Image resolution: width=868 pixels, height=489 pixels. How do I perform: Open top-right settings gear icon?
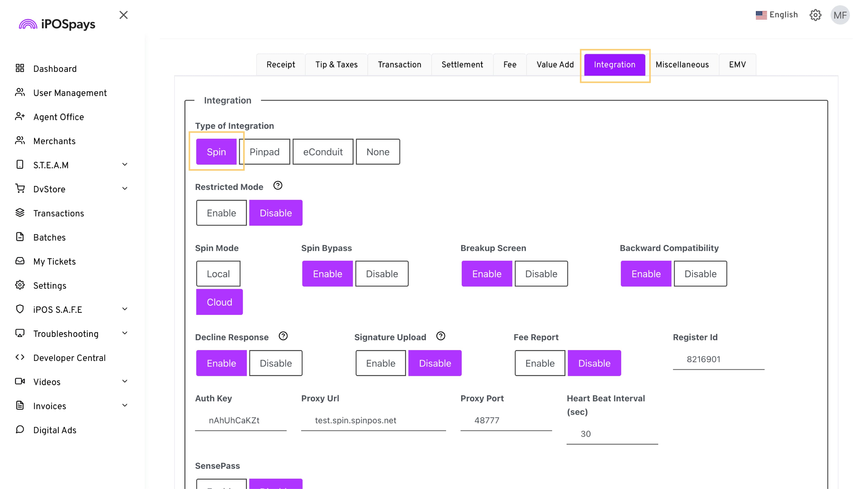click(x=815, y=15)
